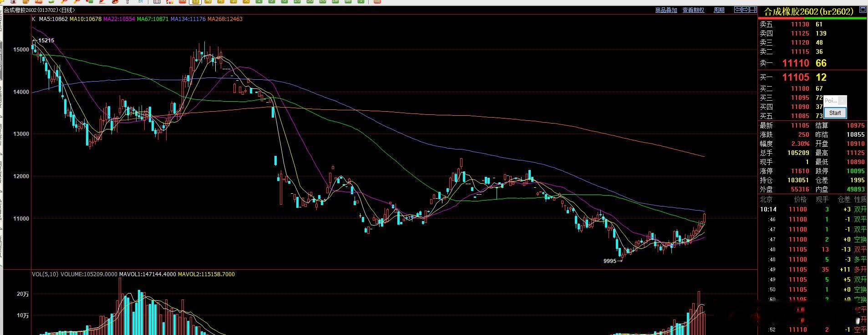Screen dimensions: 868x335
Task: Click the 13000 price axis label
Action: 21,134
